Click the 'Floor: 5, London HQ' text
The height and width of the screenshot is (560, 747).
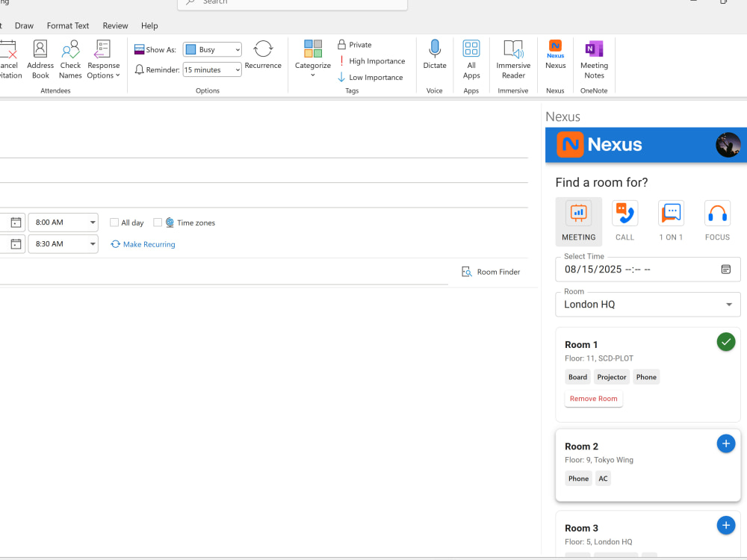point(598,542)
